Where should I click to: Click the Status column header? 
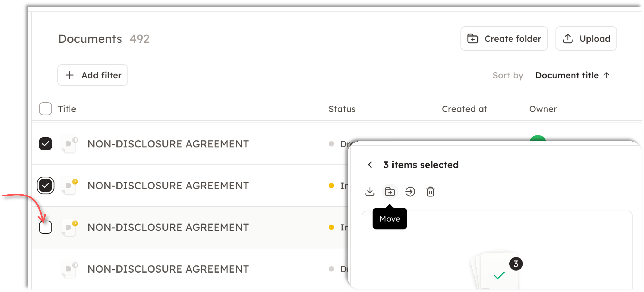[x=342, y=109]
